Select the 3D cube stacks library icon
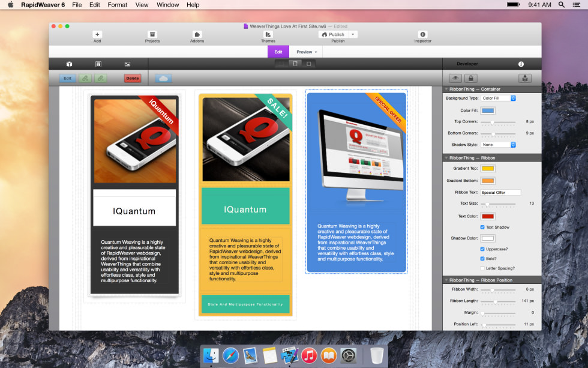The width and height of the screenshot is (588, 368). (x=69, y=64)
